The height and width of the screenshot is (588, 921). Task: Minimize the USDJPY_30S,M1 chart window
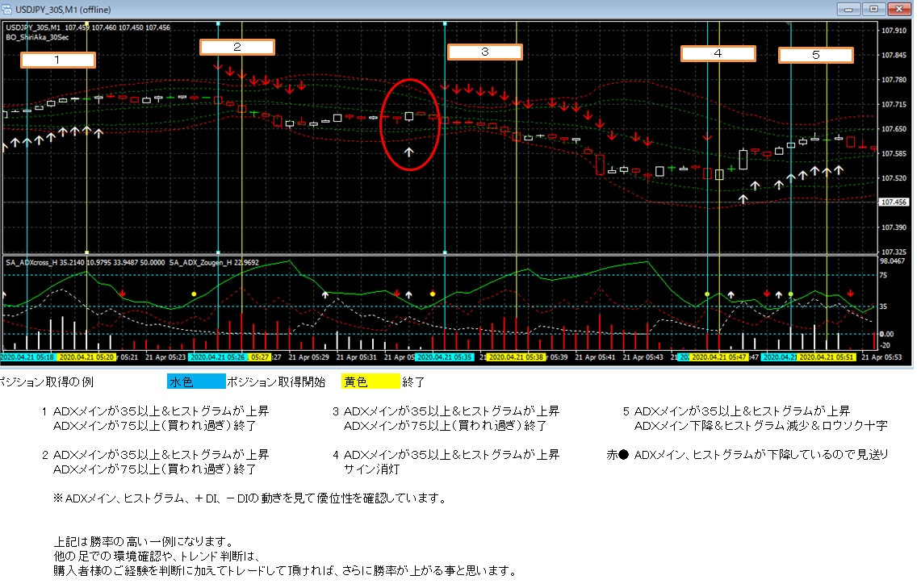tap(848, 9)
